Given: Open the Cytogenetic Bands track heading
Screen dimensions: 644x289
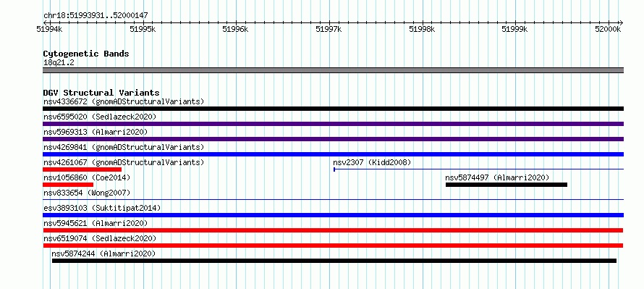Looking at the screenshot, I should (86, 54).
